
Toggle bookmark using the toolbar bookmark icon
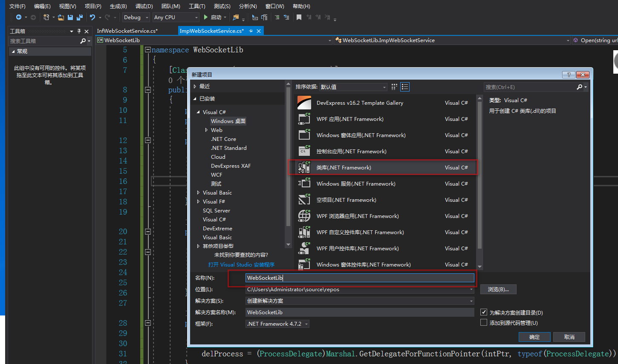[299, 17]
